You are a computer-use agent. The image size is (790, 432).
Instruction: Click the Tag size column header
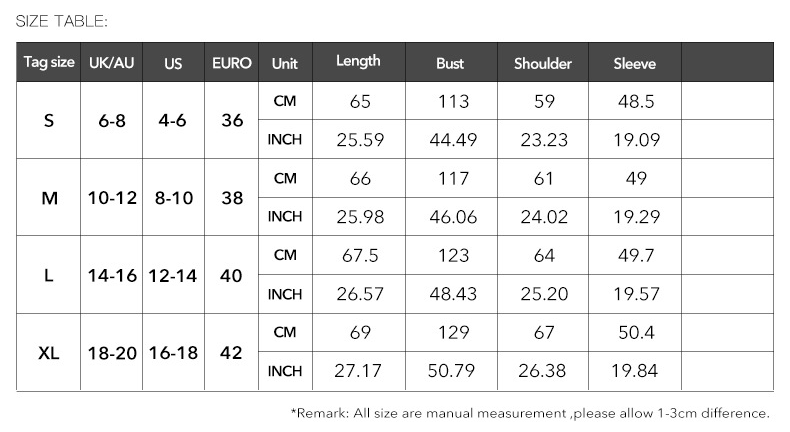tap(49, 63)
